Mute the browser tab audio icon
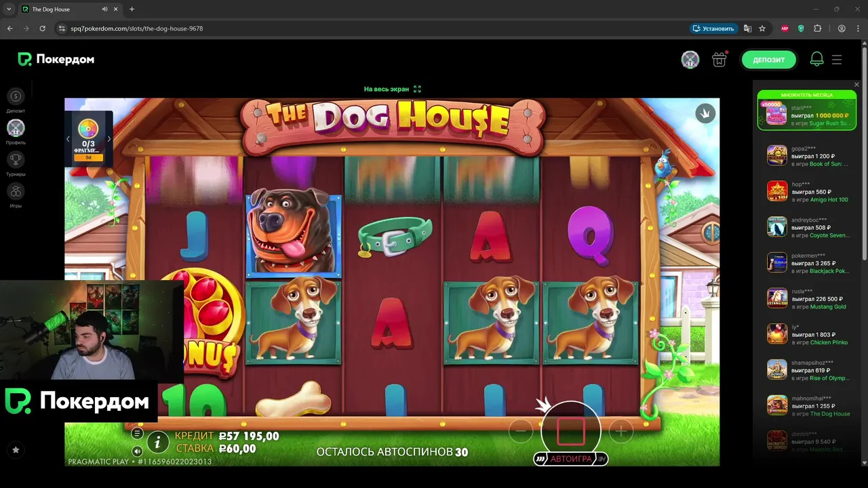Screen dimensions: 868x488 tap(104, 9)
